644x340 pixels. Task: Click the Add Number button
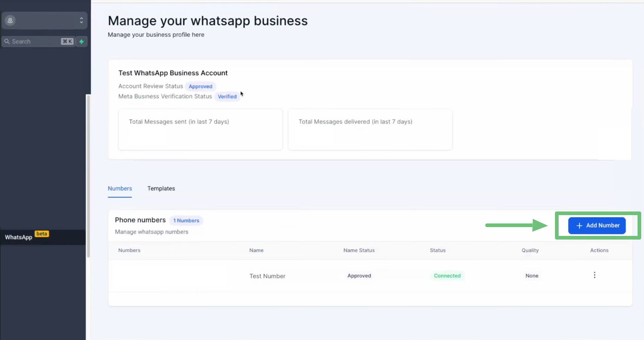[597, 226]
